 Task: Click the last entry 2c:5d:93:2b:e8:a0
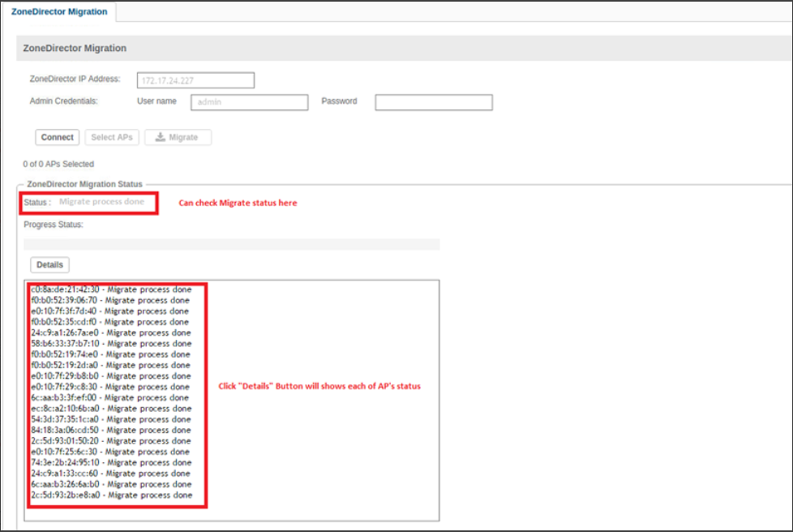(111, 495)
